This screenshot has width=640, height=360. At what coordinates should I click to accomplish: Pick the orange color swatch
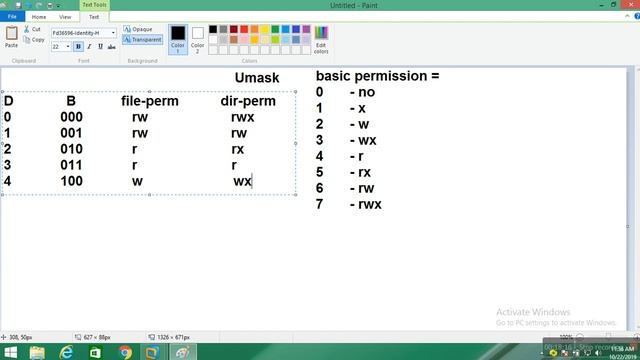(255, 29)
